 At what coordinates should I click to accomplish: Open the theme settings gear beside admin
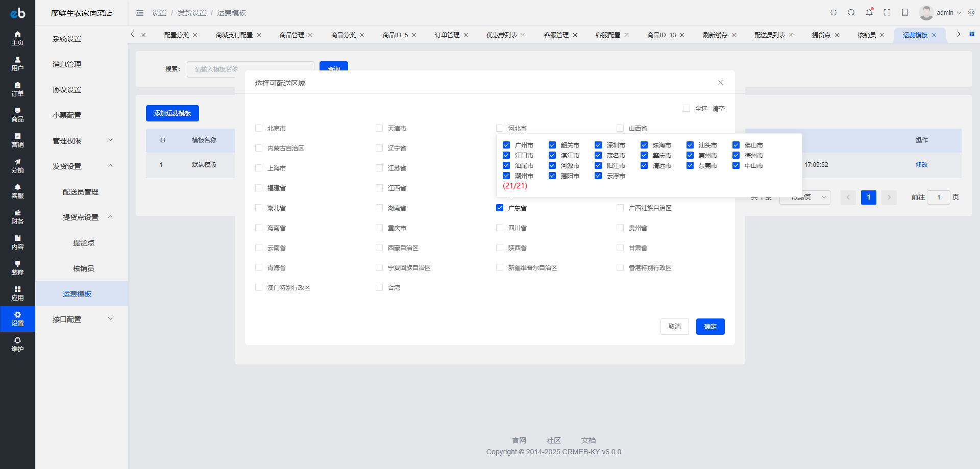tap(971, 13)
